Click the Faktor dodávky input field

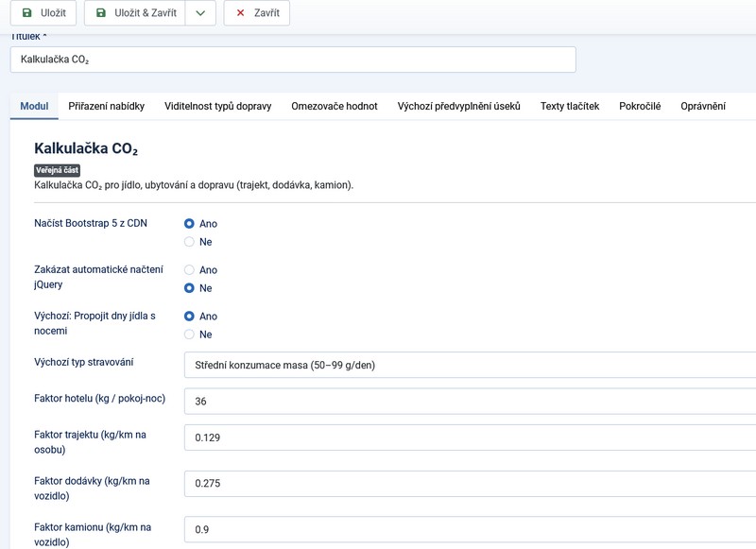(x=470, y=483)
